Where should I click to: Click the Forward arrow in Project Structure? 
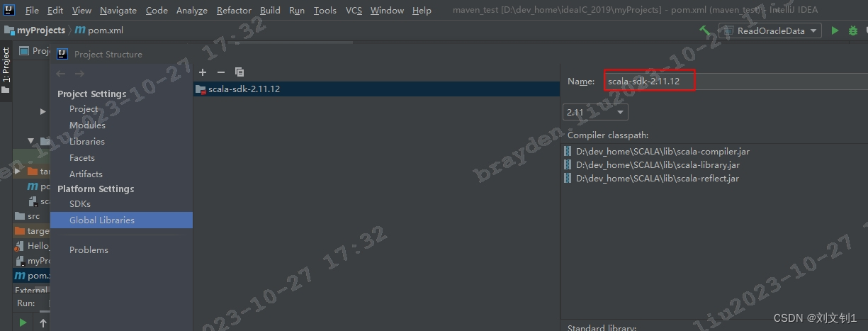[79, 74]
